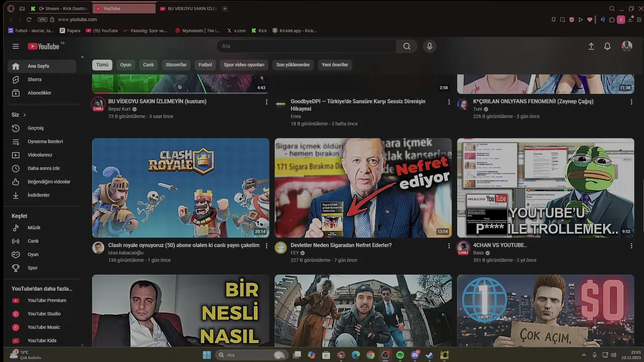This screenshot has width=644, height=362.
Task: Open the YouTube hamburger guide menu
Action: click(16, 46)
